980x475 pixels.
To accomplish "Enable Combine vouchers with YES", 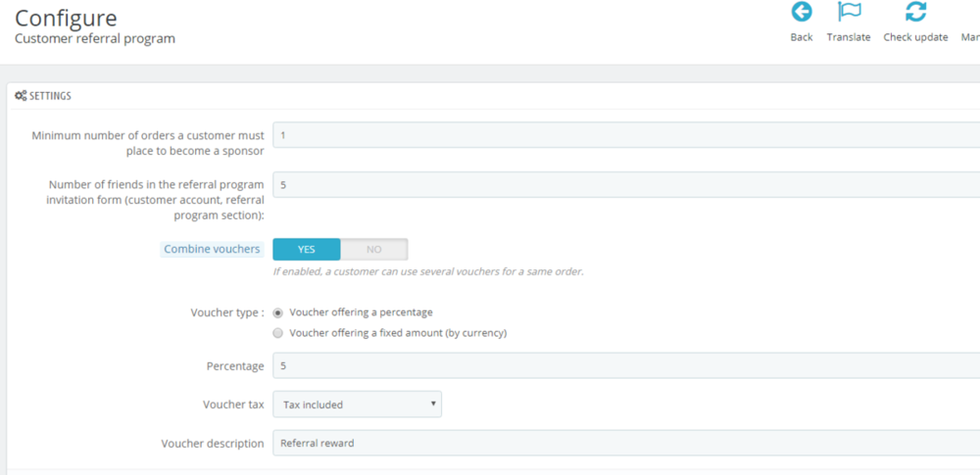I will click(307, 250).
